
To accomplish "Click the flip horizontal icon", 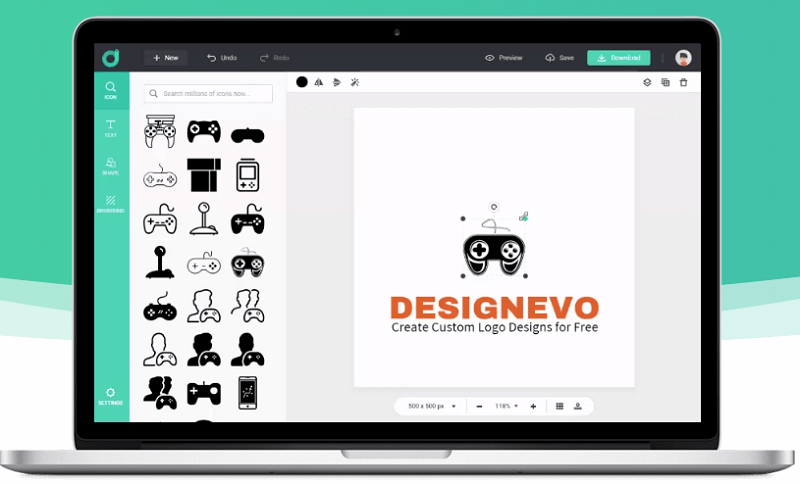I will pos(318,82).
